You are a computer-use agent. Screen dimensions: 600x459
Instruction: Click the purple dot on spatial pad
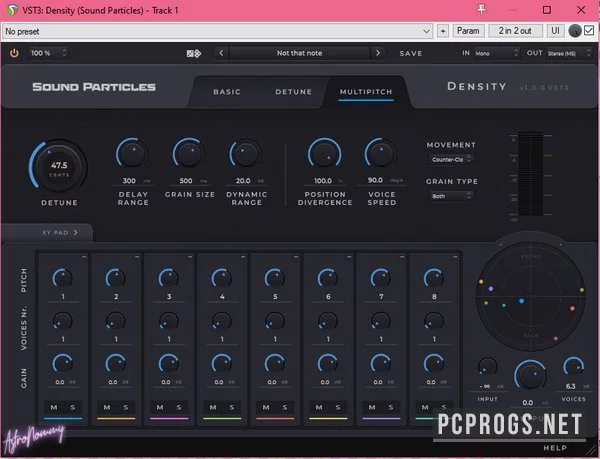(x=491, y=289)
